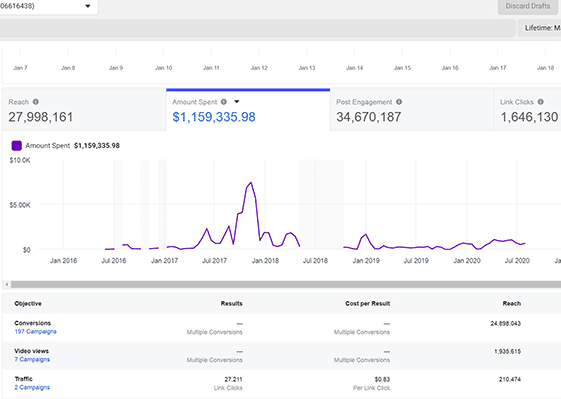Click info icon beside Post Engagement

399,102
